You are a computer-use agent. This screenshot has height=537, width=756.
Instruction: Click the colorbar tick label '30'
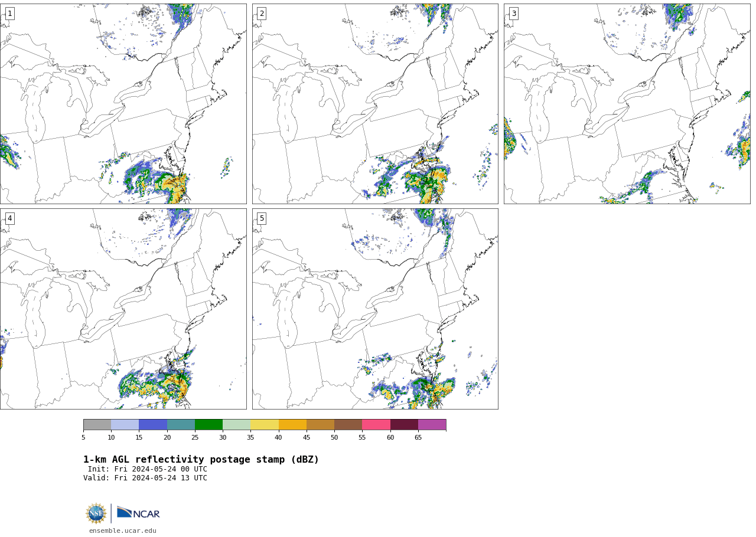pos(223,438)
